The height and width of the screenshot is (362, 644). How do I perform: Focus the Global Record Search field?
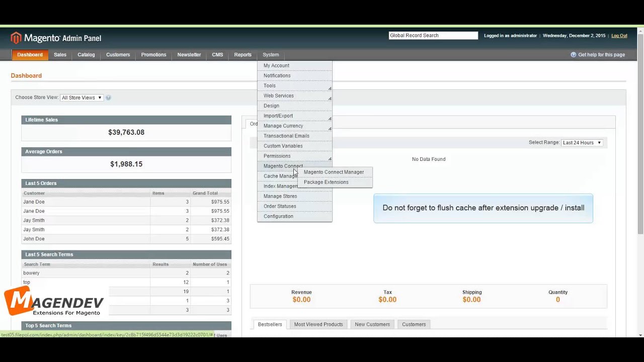point(433,36)
